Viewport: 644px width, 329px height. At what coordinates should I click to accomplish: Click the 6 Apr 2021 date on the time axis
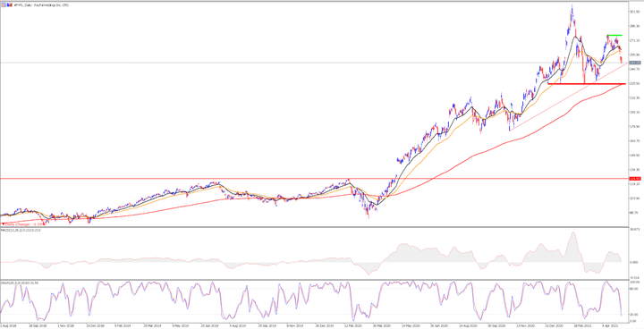[609, 325]
